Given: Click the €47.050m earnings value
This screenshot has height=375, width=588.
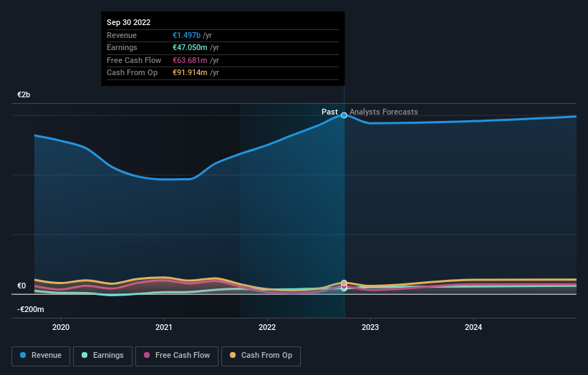Looking at the screenshot, I should tap(190, 47).
